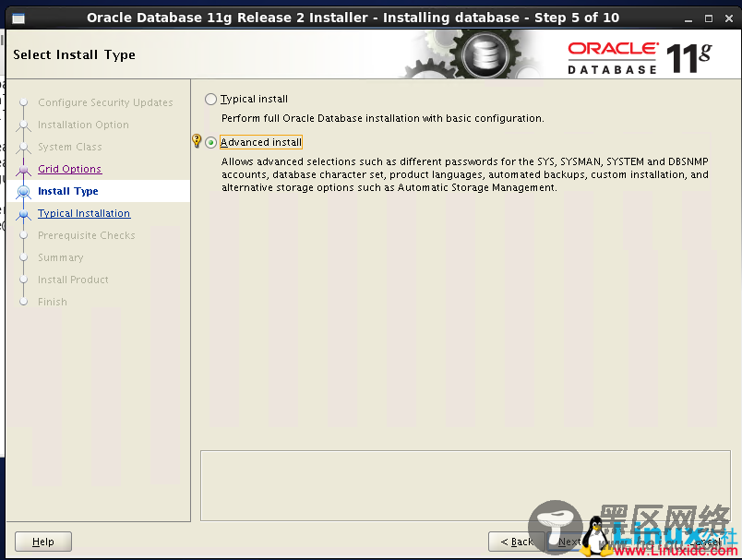Click the Install Product step label
Image resolution: width=742 pixels, height=560 pixels.
coord(73,280)
